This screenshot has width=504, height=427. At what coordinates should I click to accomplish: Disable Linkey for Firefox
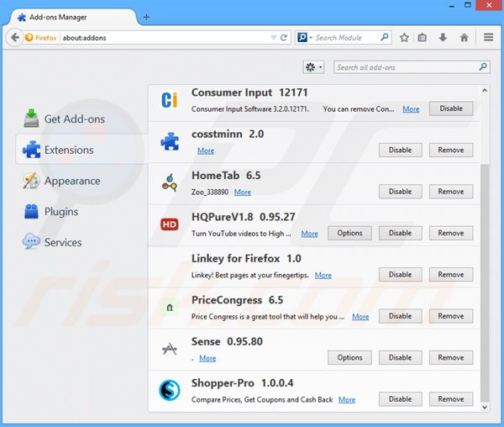(x=400, y=275)
